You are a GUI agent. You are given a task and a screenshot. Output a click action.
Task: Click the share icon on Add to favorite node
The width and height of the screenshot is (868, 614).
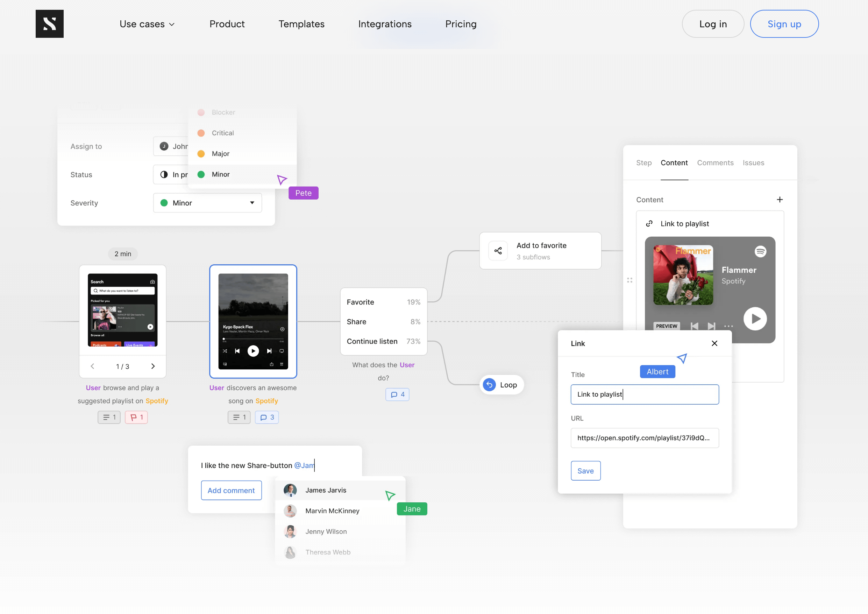tap(498, 250)
